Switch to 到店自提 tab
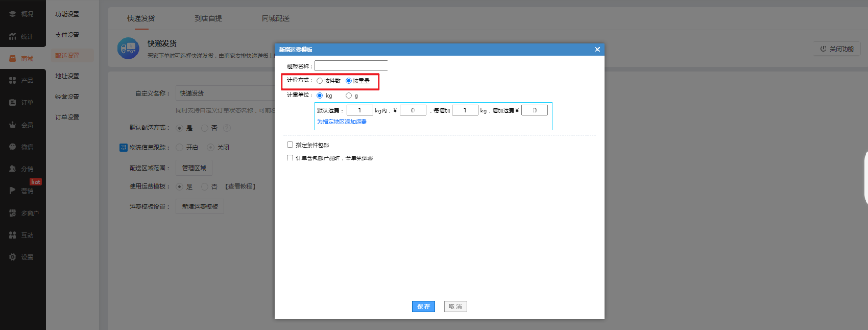868x330 pixels. [208, 18]
